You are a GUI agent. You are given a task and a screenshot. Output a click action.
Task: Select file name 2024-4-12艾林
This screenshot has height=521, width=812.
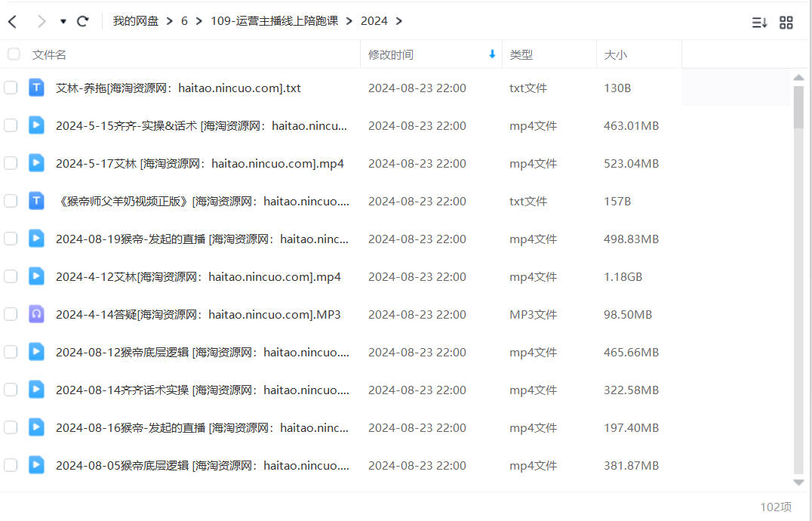(198, 277)
